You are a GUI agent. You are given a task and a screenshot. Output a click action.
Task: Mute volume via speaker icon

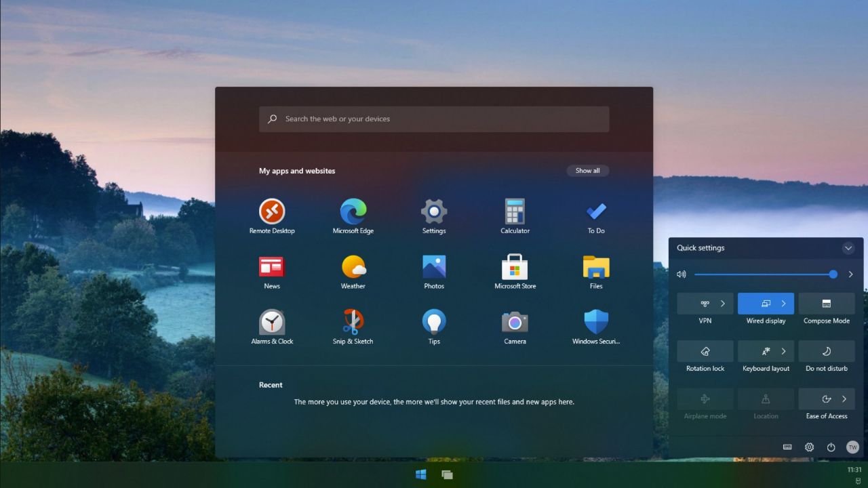click(x=682, y=274)
